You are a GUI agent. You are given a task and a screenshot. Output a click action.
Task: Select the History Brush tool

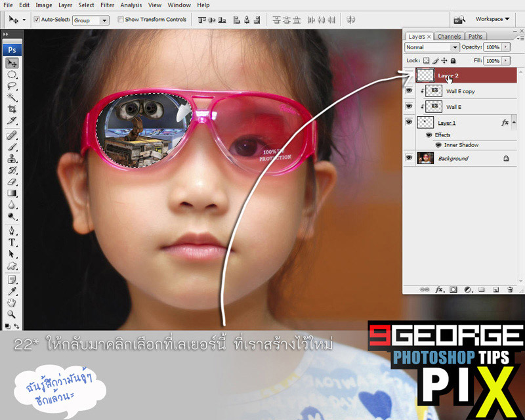pos(12,170)
